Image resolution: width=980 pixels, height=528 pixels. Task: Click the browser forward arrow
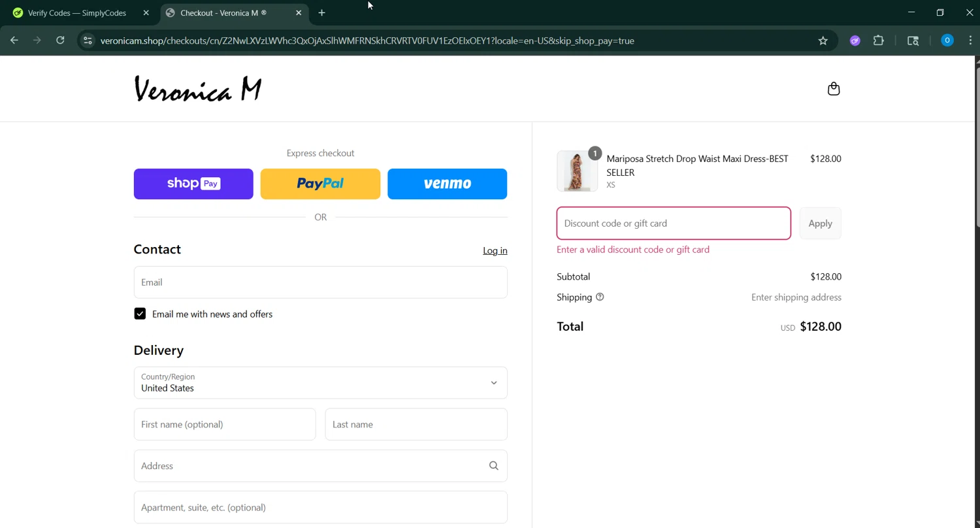(37, 41)
